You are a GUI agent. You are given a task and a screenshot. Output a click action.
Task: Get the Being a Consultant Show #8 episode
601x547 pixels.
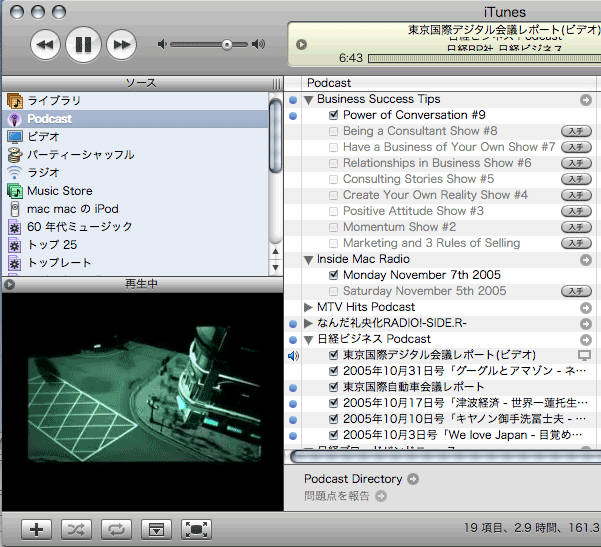click(575, 131)
